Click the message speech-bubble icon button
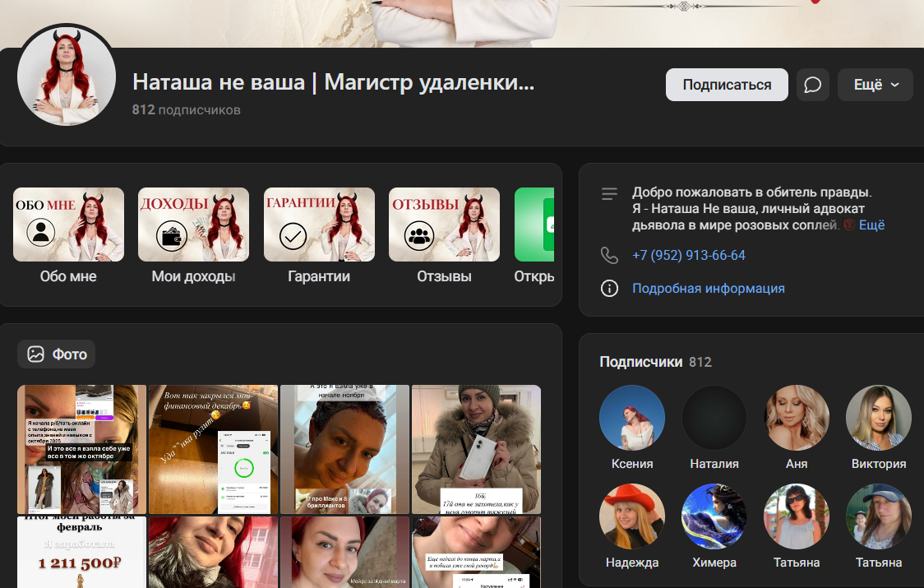This screenshot has height=588, width=924. (813, 85)
